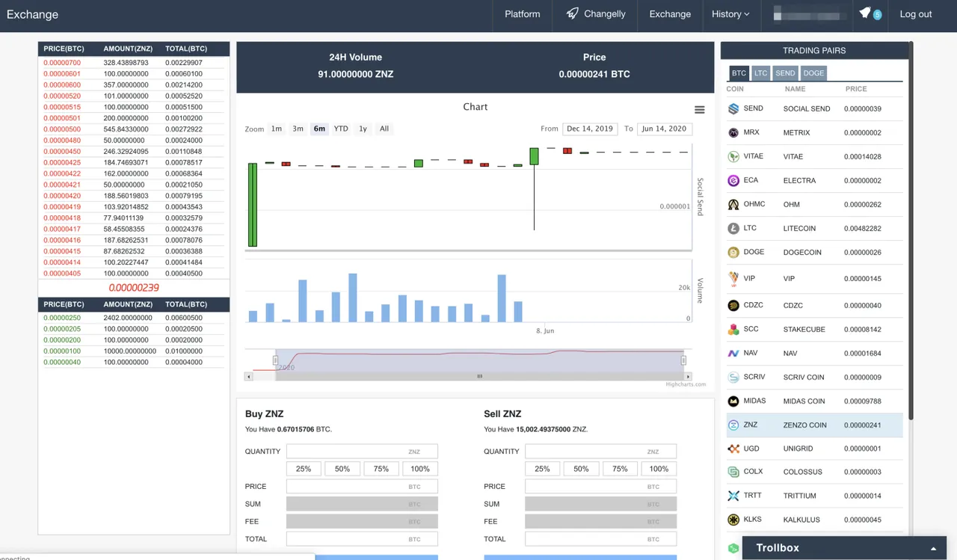
Task: Set chart zoom to 6m
Action: click(319, 129)
